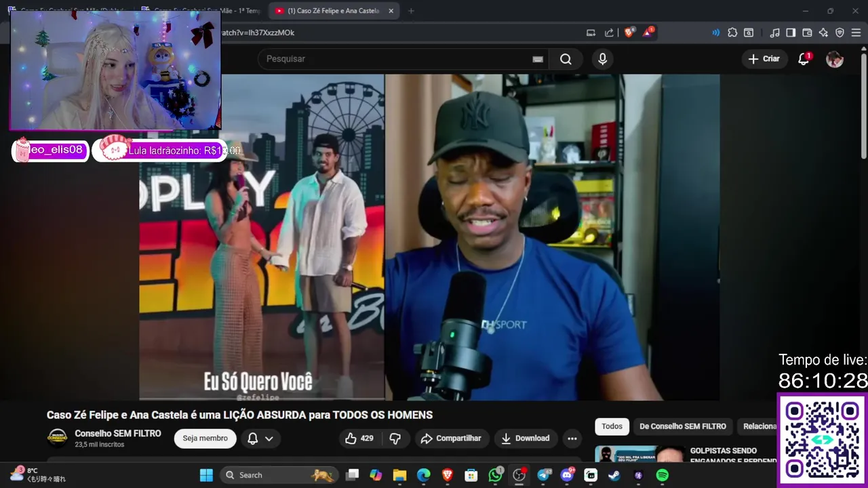The height and width of the screenshot is (488, 868).
Task: Launch Copilot from the taskbar
Action: [x=376, y=475]
